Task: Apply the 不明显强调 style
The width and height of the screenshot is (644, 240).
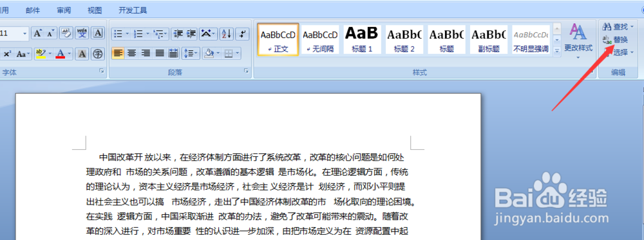Action: click(531, 39)
